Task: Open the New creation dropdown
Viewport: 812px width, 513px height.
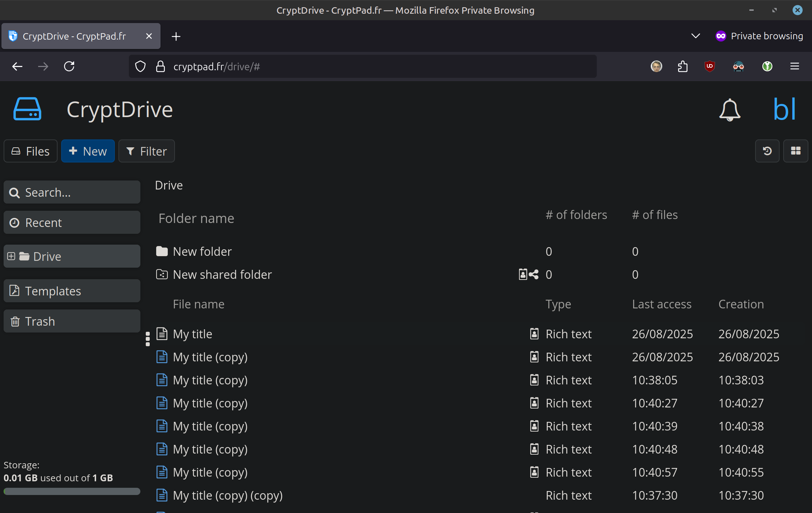Action: pos(88,151)
